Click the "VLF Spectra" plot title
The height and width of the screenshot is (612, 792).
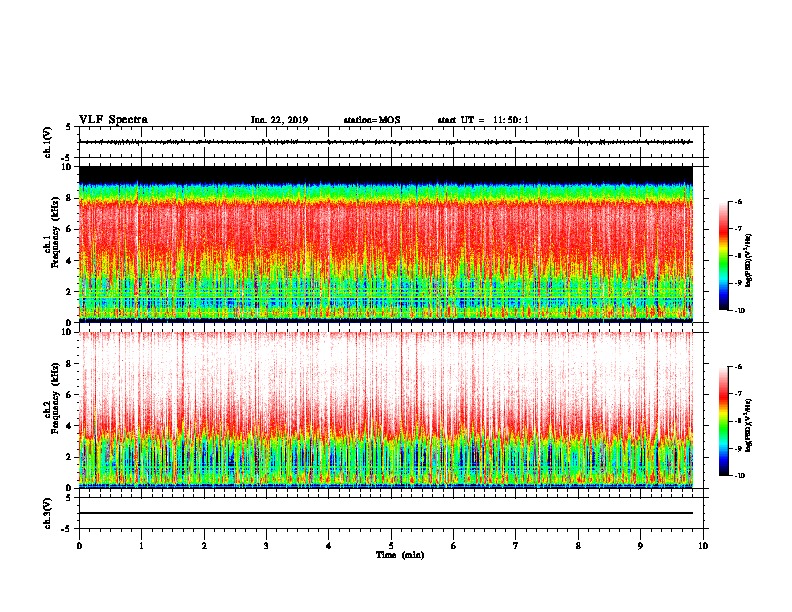click(113, 120)
